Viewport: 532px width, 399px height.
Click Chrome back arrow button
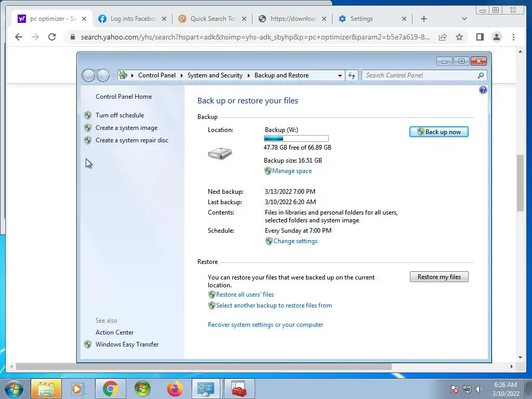click(19, 37)
